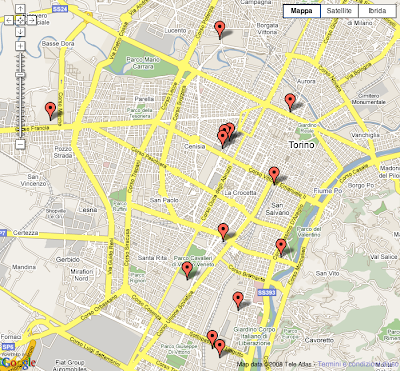Click the Cenisia district label
The height and width of the screenshot is (371, 400).
(195, 146)
